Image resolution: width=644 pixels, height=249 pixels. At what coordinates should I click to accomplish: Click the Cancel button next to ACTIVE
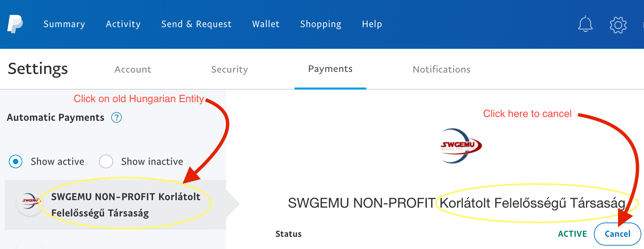pos(617,234)
